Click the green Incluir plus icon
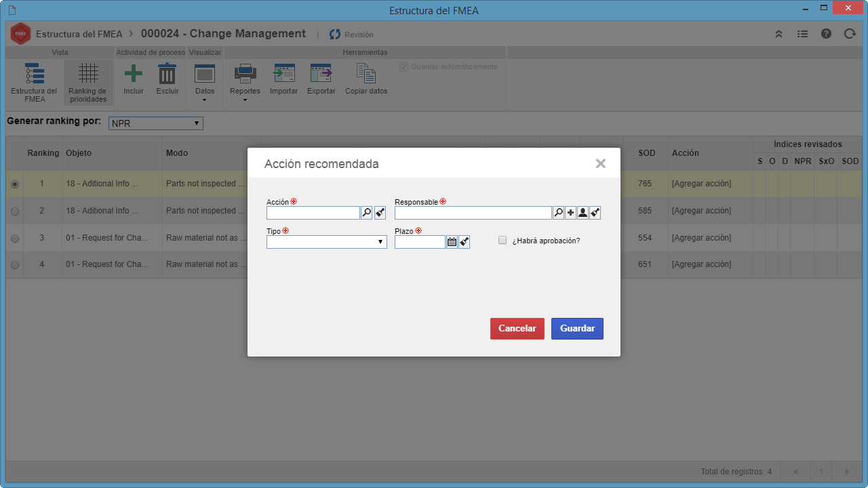The height and width of the screenshot is (488, 868). 134,73
